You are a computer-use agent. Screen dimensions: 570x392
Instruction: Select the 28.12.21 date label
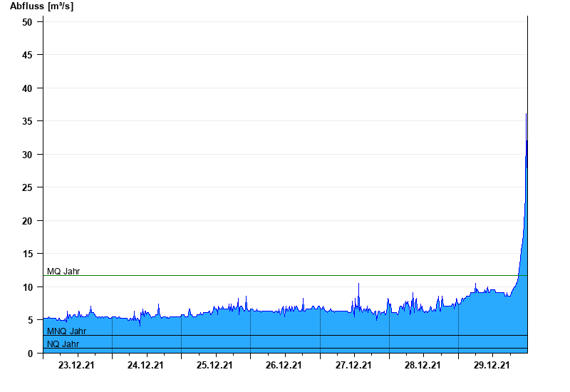click(423, 366)
